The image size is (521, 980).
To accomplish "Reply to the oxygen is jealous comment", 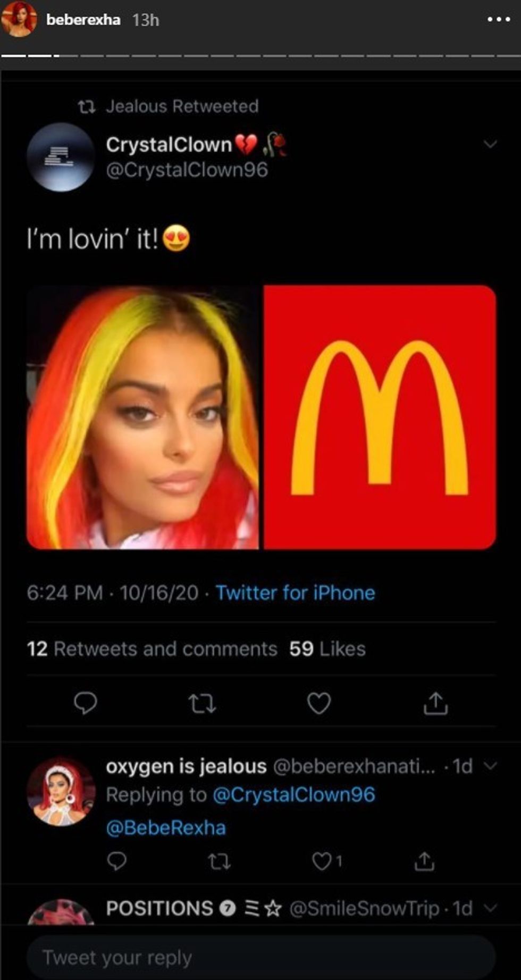I will 116,861.
